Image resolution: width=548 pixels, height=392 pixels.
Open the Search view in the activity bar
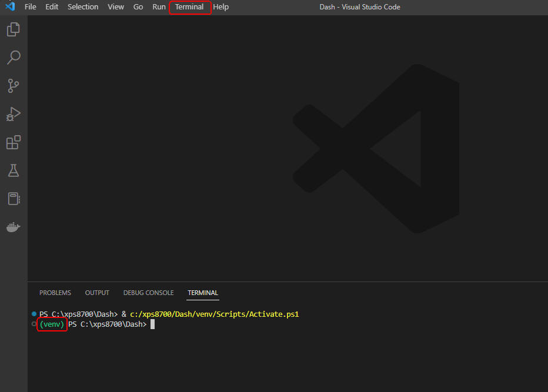point(14,58)
